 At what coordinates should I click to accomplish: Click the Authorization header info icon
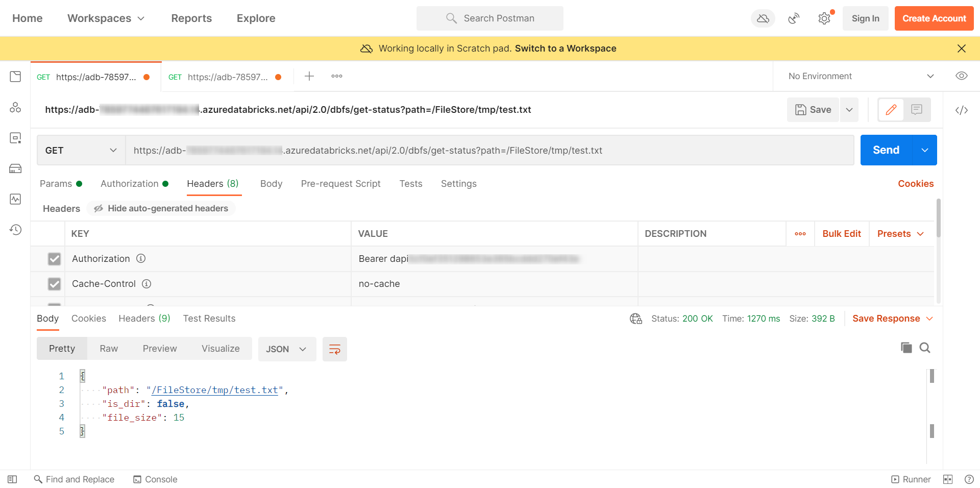(141, 259)
